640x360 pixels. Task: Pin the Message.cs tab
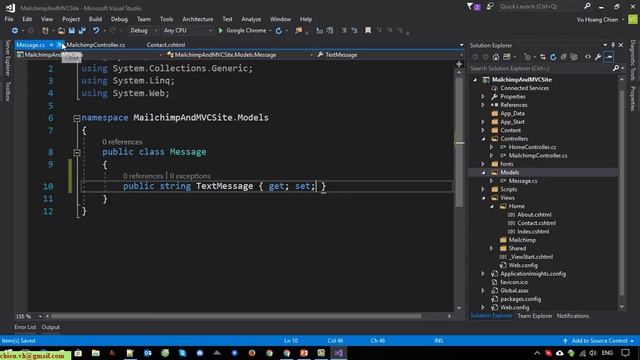click(51, 45)
